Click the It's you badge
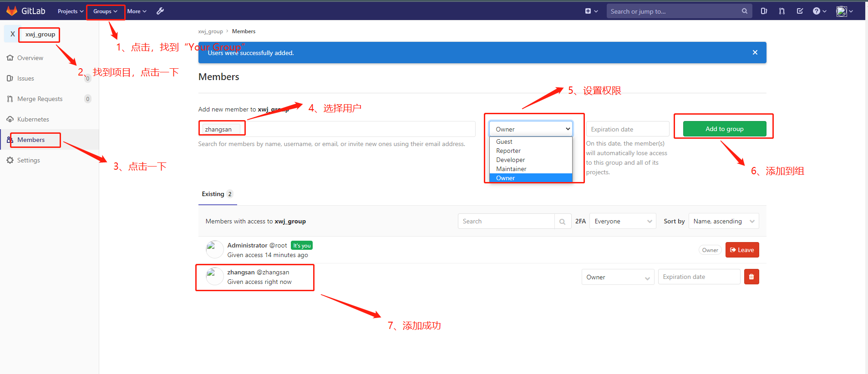This screenshot has height=374, width=868. (302, 246)
